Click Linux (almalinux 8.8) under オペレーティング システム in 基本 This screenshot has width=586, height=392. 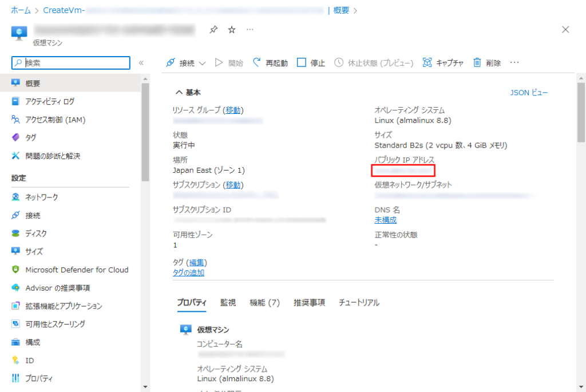(x=413, y=120)
